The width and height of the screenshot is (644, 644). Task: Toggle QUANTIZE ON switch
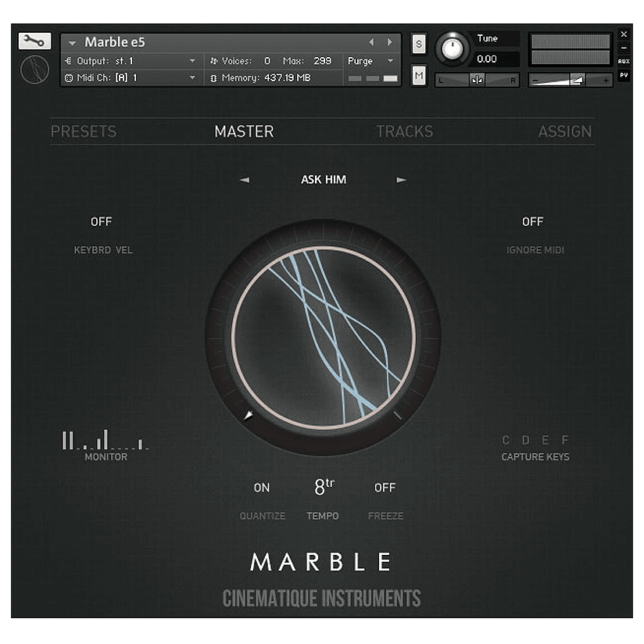tap(262, 488)
